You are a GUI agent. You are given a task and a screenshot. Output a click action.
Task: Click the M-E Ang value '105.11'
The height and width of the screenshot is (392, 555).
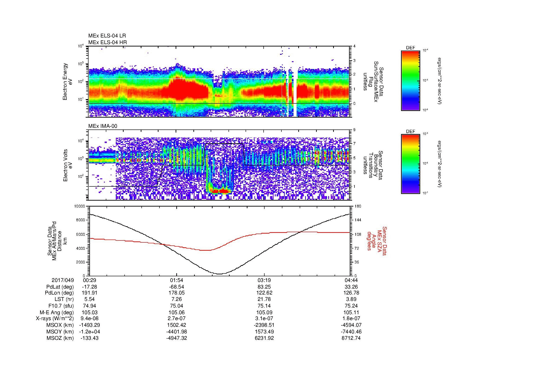click(351, 312)
